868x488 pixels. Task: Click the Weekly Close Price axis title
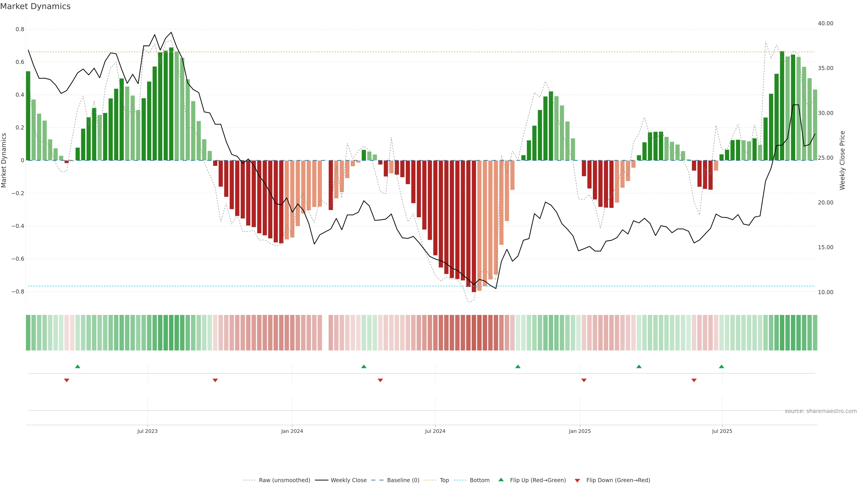pyautogui.click(x=842, y=160)
